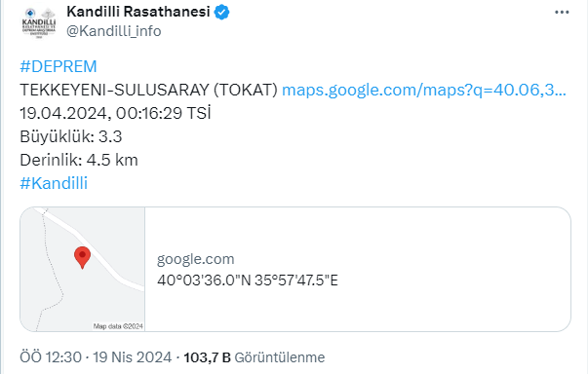Click the red map pin marker
588x374 pixels.
coord(82,257)
